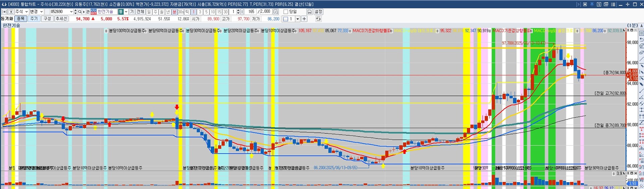This screenshot has width=644, height=189.
Task: Click the small play arrow after the search icon
Action: coord(84,12)
